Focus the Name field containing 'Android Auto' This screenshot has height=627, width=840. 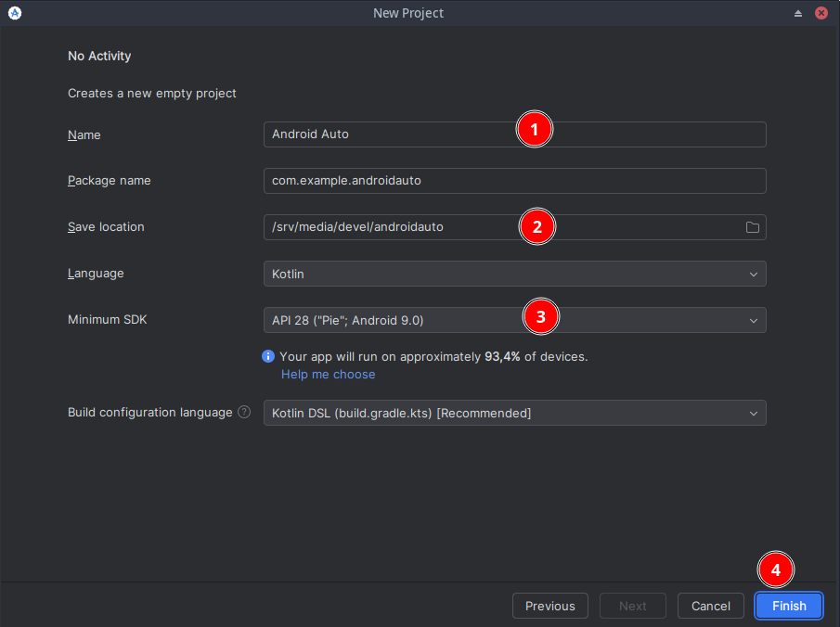point(390,134)
